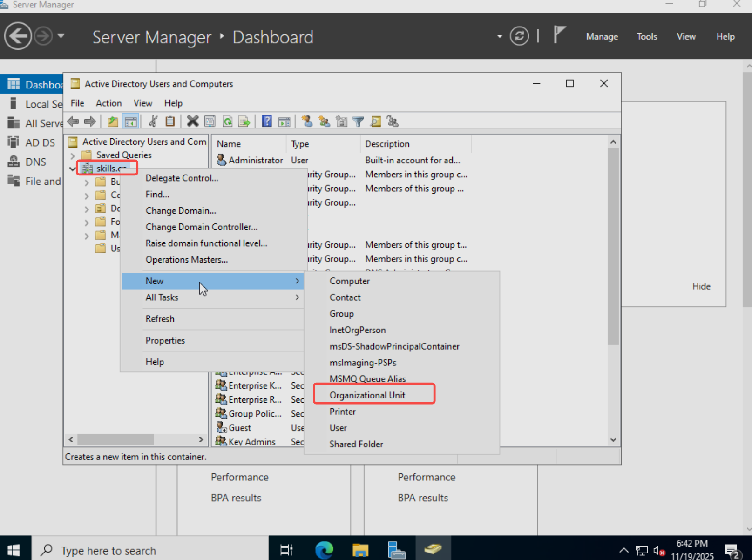Click the Cut scissors icon

pyautogui.click(x=153, y=122)
